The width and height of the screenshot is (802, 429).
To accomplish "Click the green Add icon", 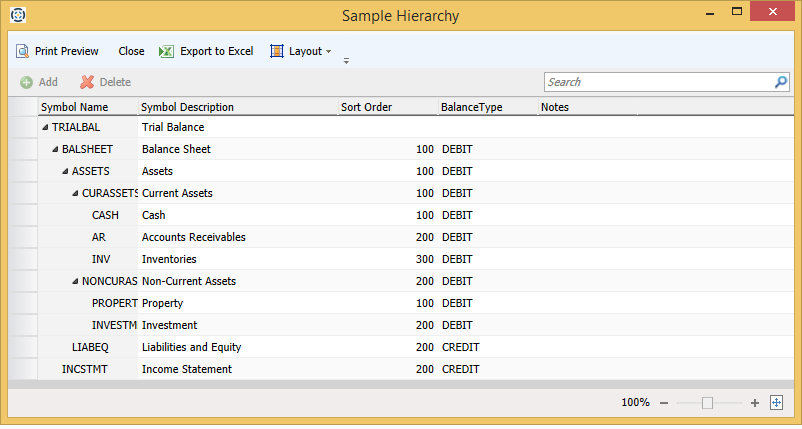I will pyautogui.click(x=26, y=82).
